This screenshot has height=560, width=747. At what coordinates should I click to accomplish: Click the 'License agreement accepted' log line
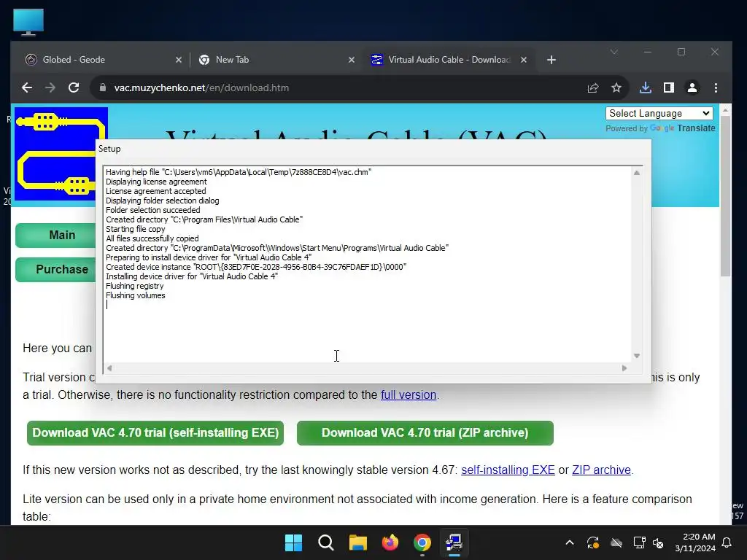tap(156, 192)
